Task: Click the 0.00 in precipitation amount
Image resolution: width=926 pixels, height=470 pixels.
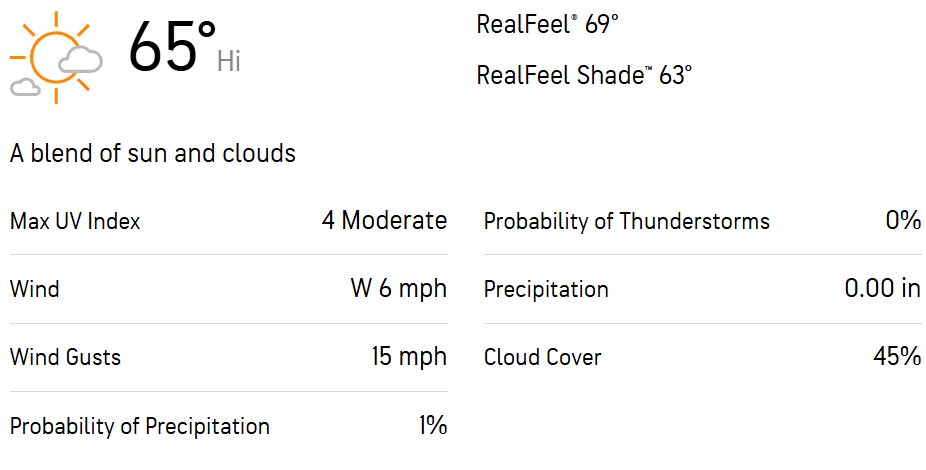Action: tap(883, 289)
